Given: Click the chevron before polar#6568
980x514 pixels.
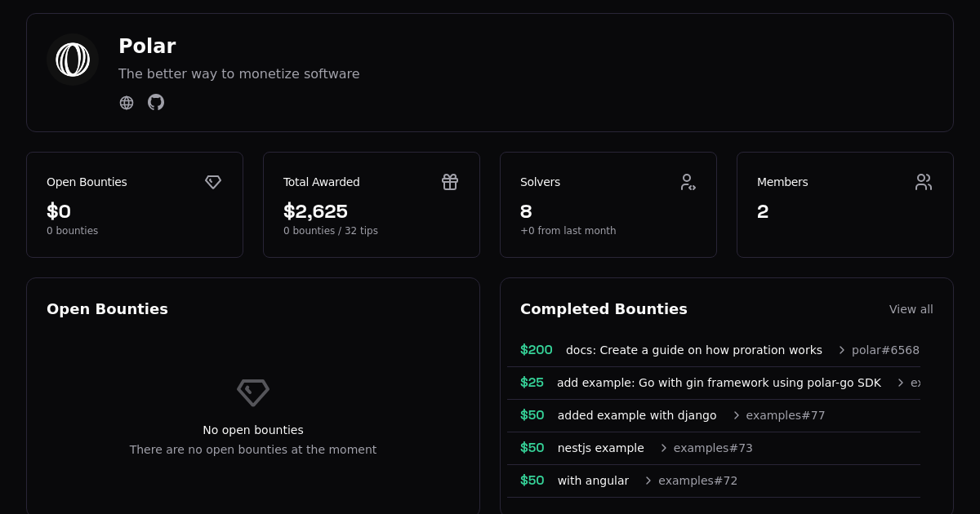Looking at the screenshot, I should pyautogui.click(x=842, y=350).
